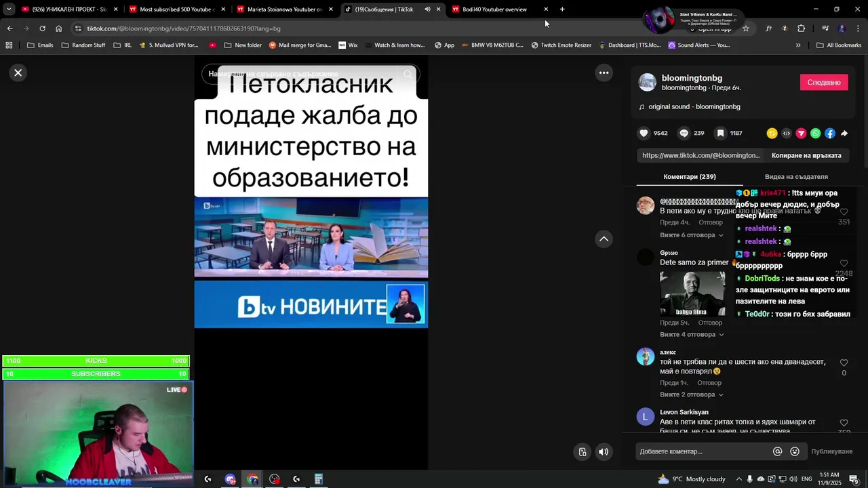This screenshot has width=868, height=488.
Task: Expand Вижте 4 отговора replies
Action: [x=691, y=335]
